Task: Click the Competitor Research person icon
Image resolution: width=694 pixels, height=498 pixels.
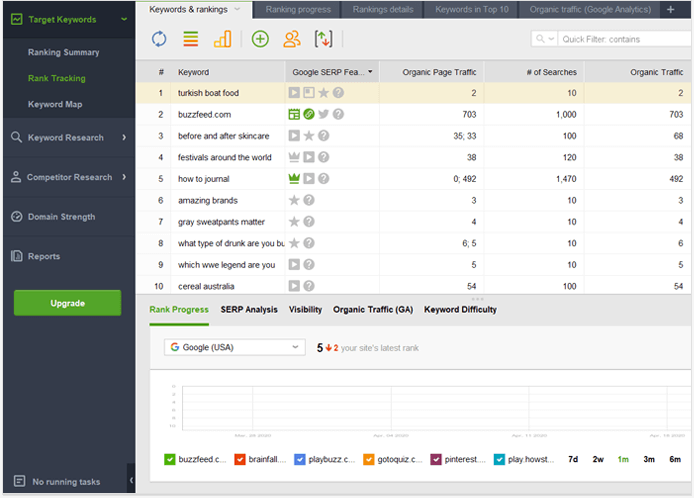Action: coord(16,177)
